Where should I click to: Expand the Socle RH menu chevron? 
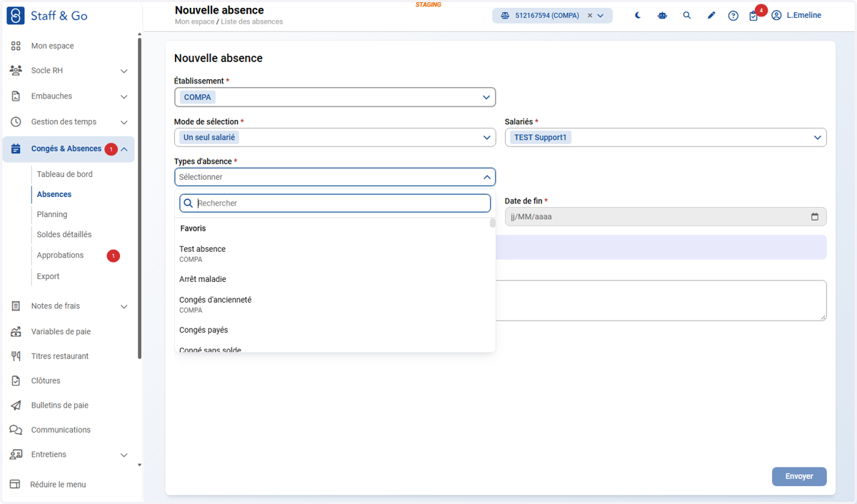124,71
